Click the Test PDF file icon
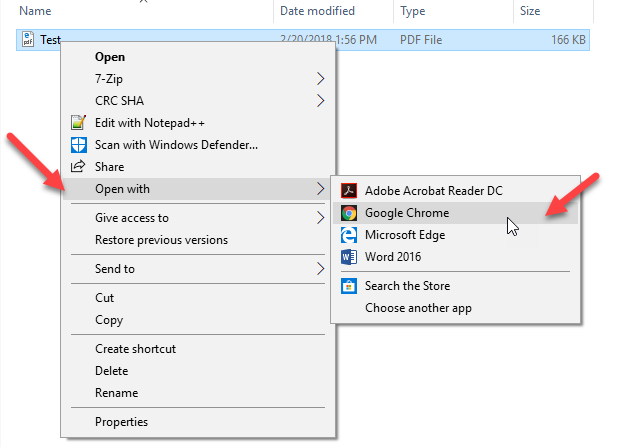 [28, 39]
